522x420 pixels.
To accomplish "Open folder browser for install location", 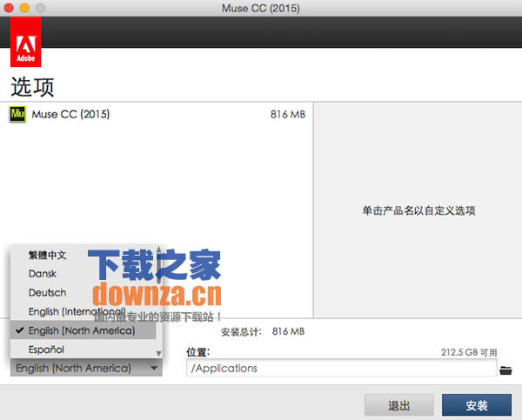I will [x=505, y=370].
